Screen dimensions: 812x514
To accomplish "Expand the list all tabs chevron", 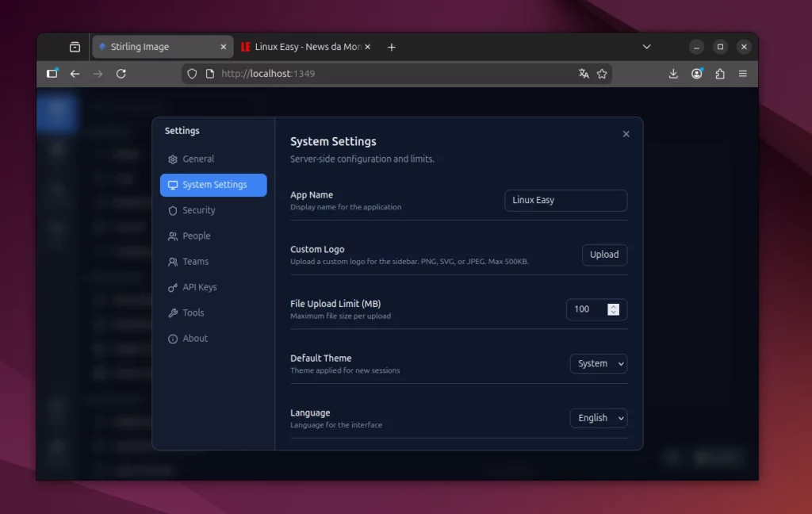I will [646, 47].
